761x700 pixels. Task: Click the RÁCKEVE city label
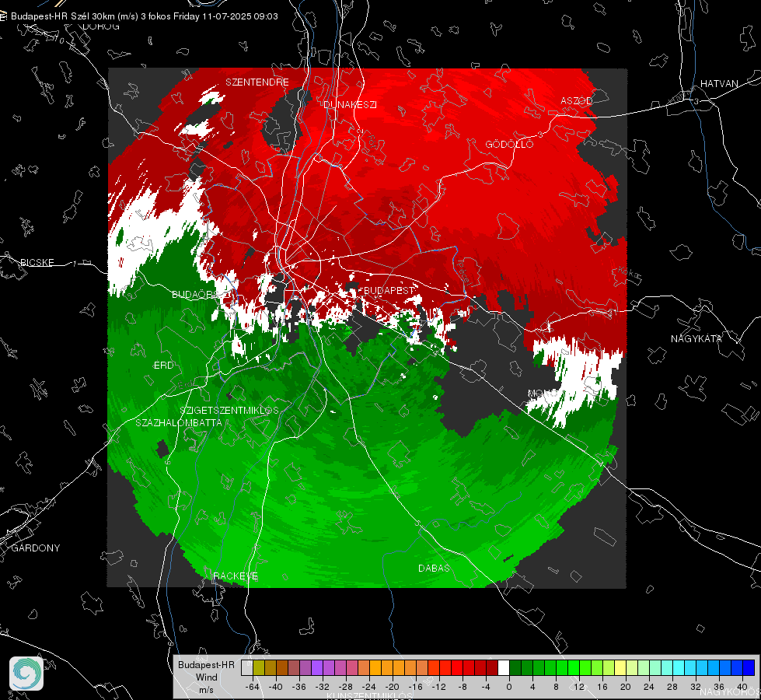coord(236,576)
